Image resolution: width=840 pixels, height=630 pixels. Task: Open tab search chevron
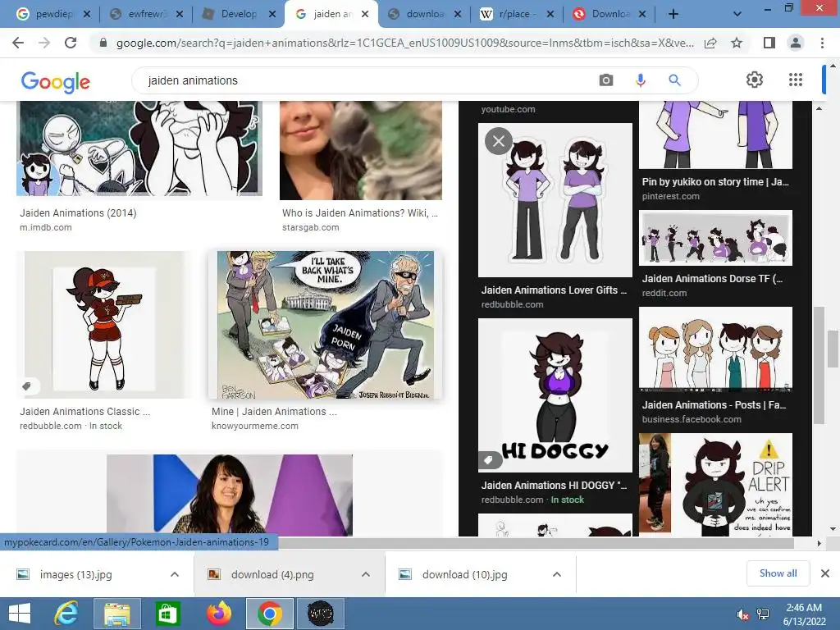[737, 15]
